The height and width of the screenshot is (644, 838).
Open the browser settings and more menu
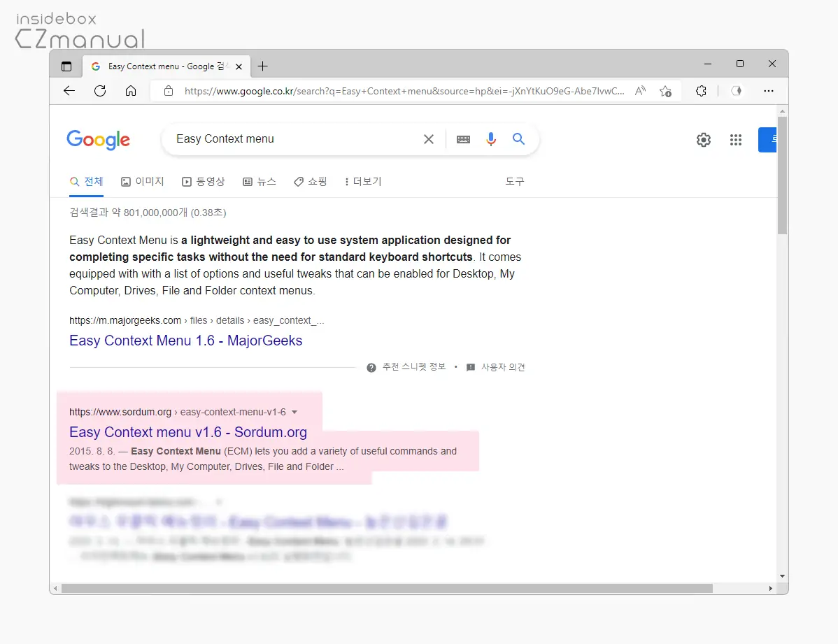click(769, 91)
